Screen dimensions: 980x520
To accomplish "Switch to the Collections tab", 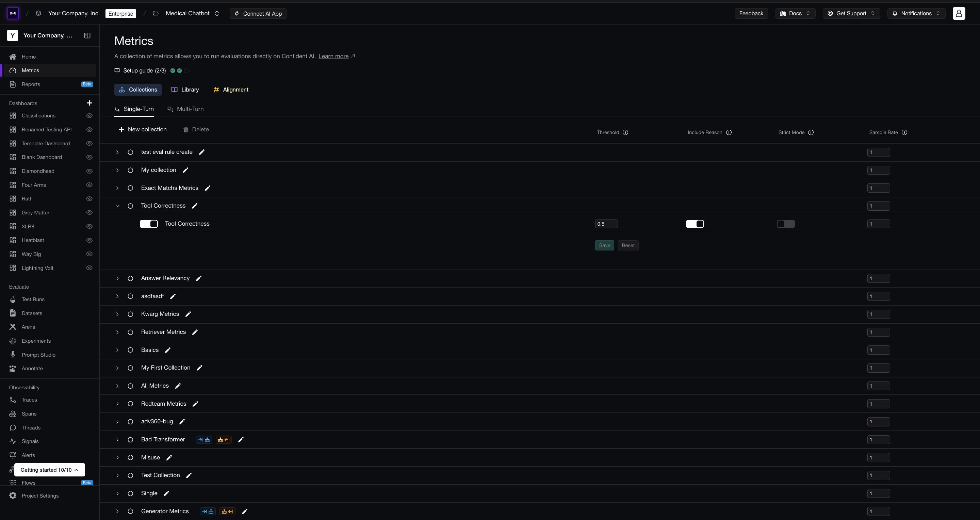I will [x=138, y=90].
